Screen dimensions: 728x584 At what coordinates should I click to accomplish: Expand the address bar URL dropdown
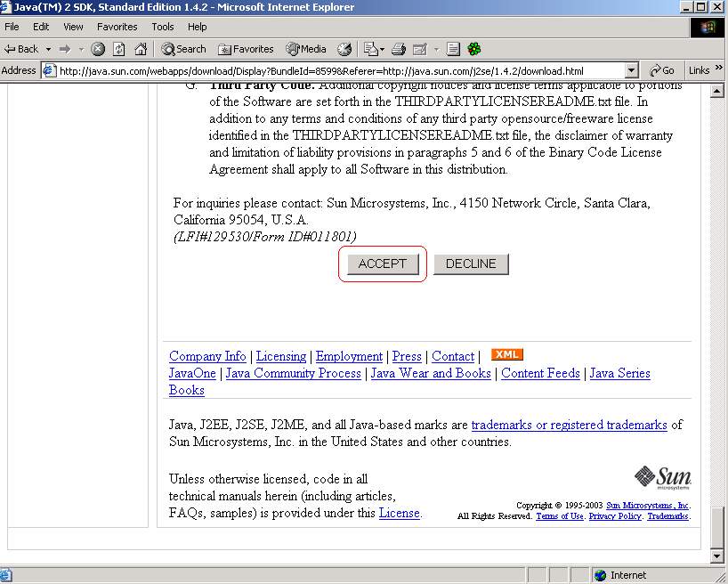pos(631,70)
